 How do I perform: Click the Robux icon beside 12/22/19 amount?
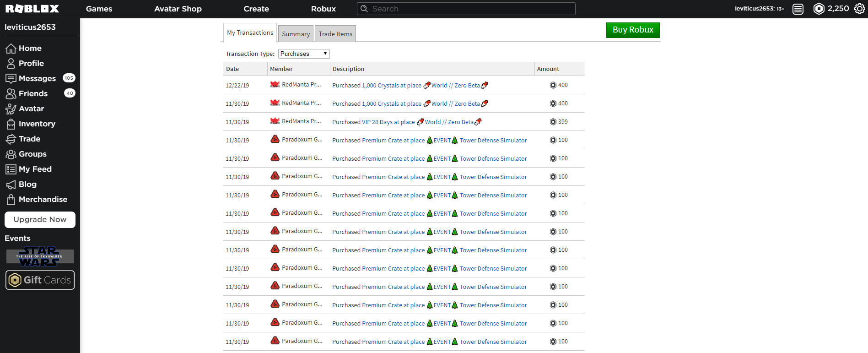553,85
